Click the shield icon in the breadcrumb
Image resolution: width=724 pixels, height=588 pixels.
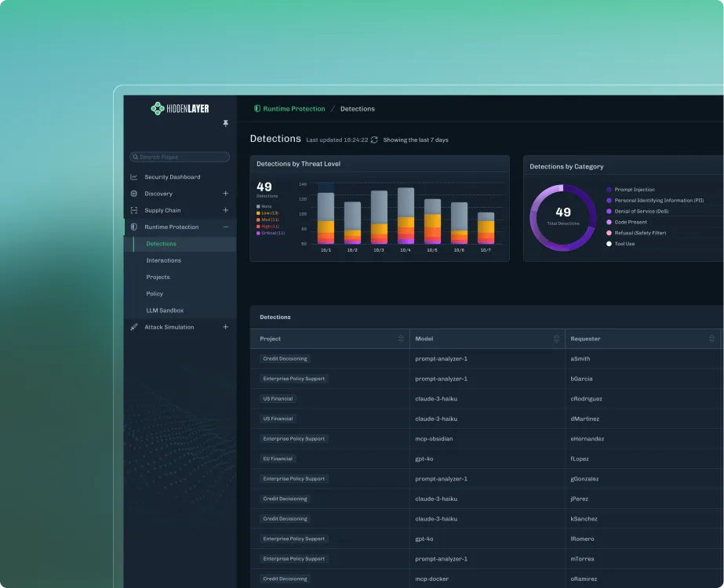tap(257, 108)
